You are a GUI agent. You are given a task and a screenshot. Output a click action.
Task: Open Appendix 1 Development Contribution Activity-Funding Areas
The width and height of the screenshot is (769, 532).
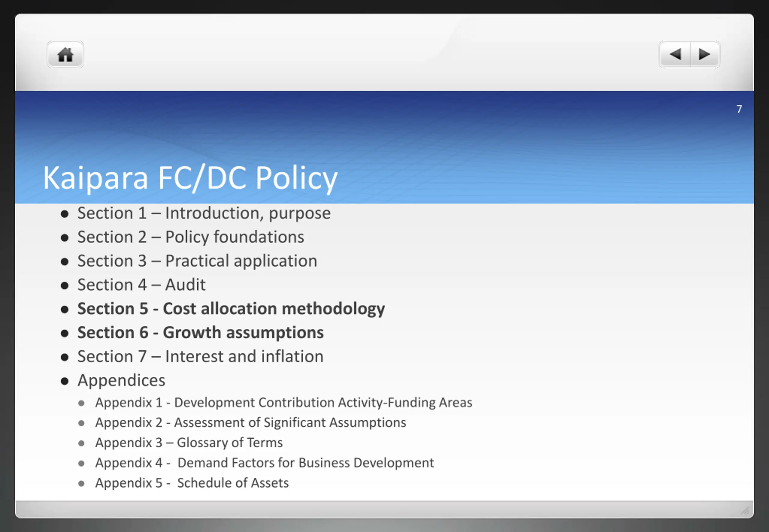pyautogui.click(x=284, y=403)
